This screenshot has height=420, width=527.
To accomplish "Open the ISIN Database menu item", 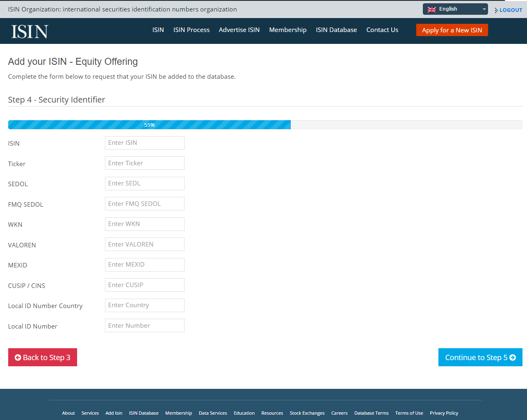I will 336,30.
